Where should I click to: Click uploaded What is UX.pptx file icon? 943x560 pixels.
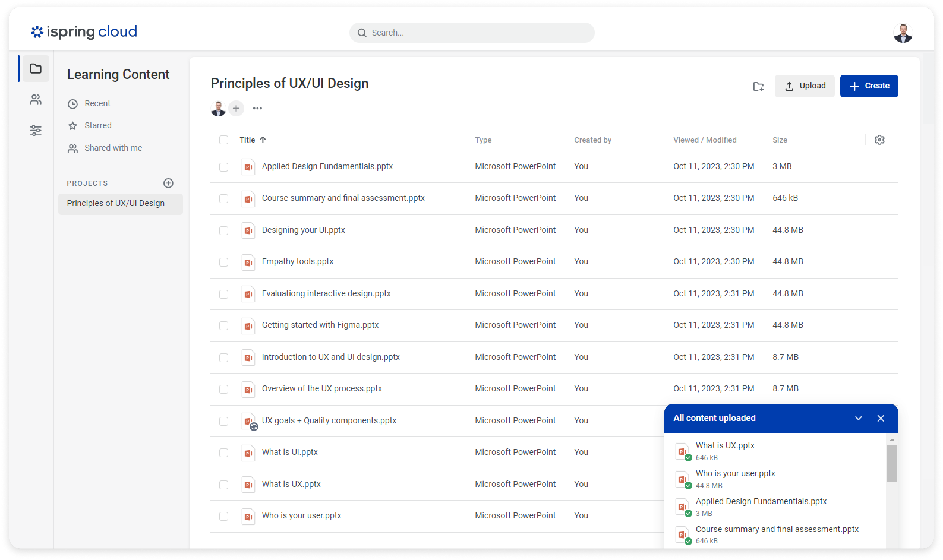click(x=682, y=451)
